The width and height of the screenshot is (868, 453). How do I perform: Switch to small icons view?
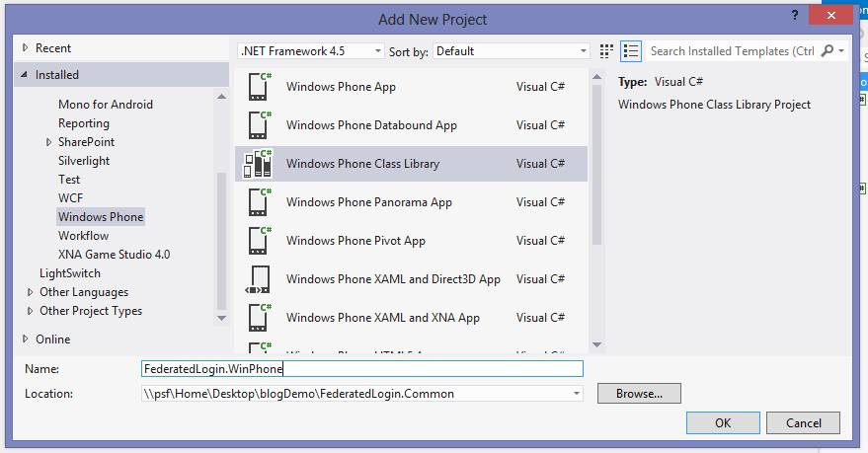pos(606,51)
